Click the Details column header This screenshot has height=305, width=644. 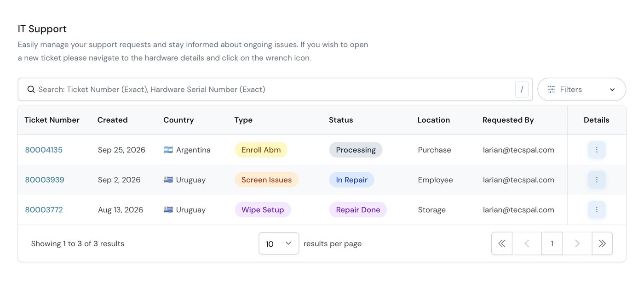click(597, 120)
